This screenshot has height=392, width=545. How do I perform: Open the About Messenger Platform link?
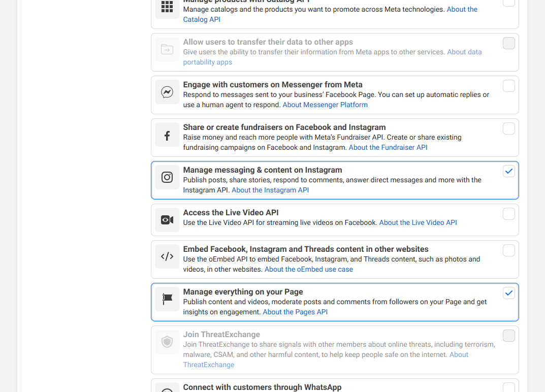[x=325, y=105]
